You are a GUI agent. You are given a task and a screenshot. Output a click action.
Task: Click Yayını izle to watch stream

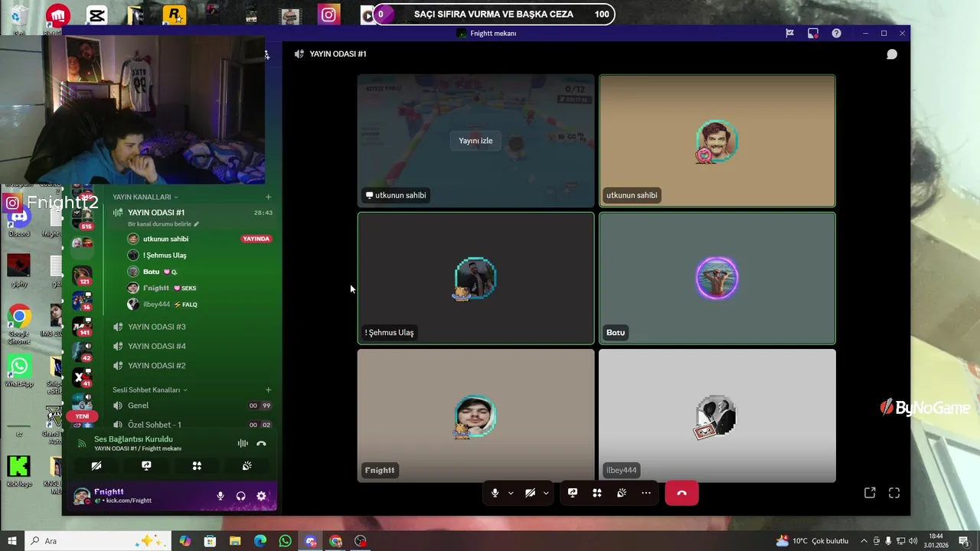(475, 141)
